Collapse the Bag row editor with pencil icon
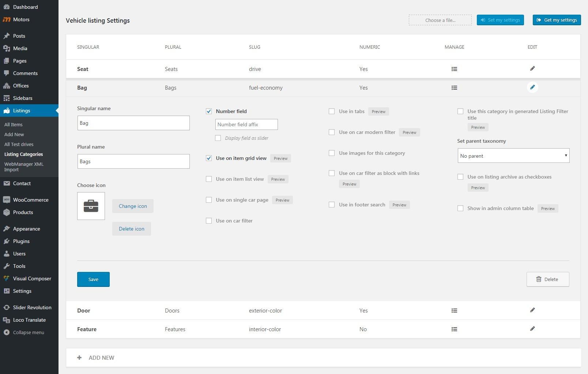 532,87
